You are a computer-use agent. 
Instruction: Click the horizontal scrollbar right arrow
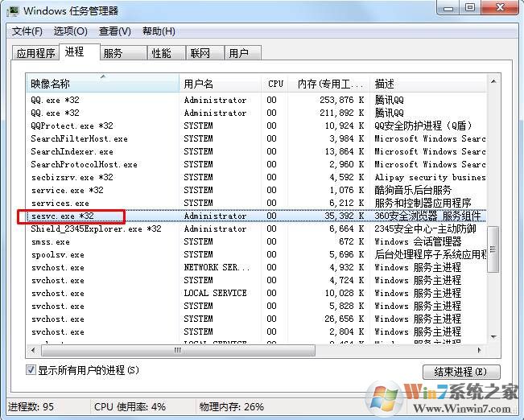pos(480,350)
